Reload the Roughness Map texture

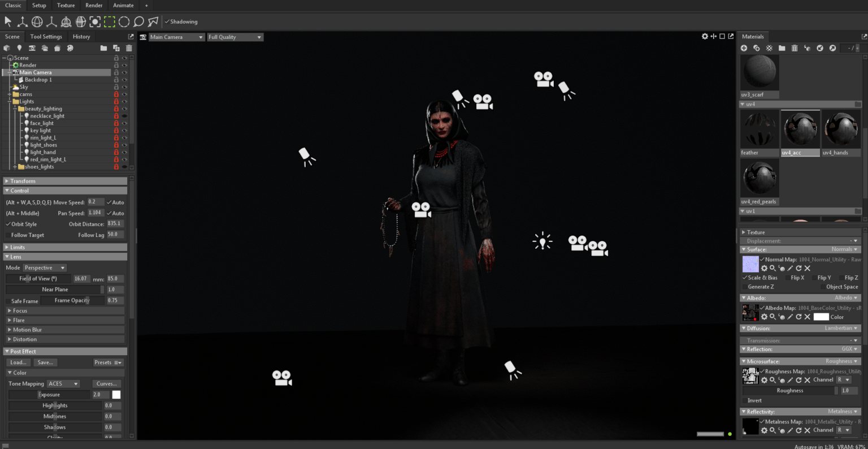pos(798,380)
